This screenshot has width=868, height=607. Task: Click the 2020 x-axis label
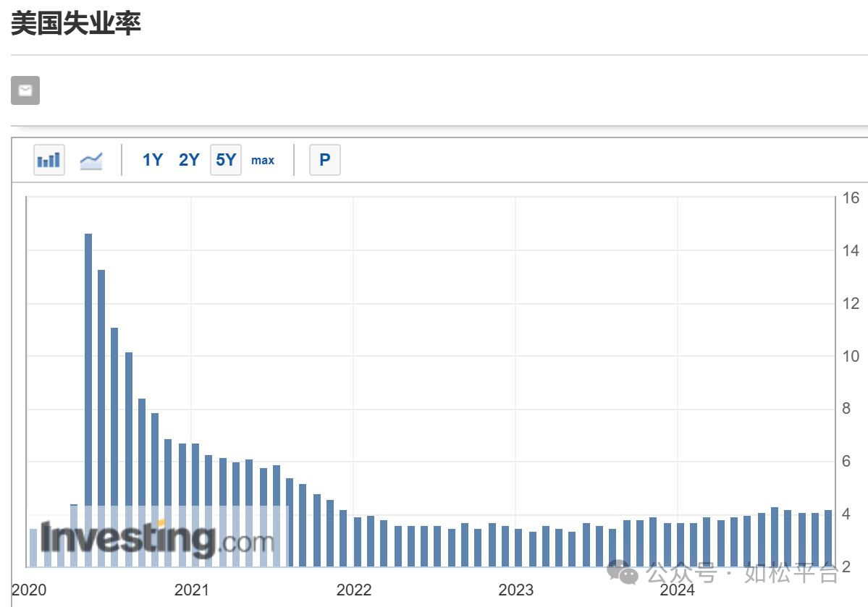coord(29,590)
